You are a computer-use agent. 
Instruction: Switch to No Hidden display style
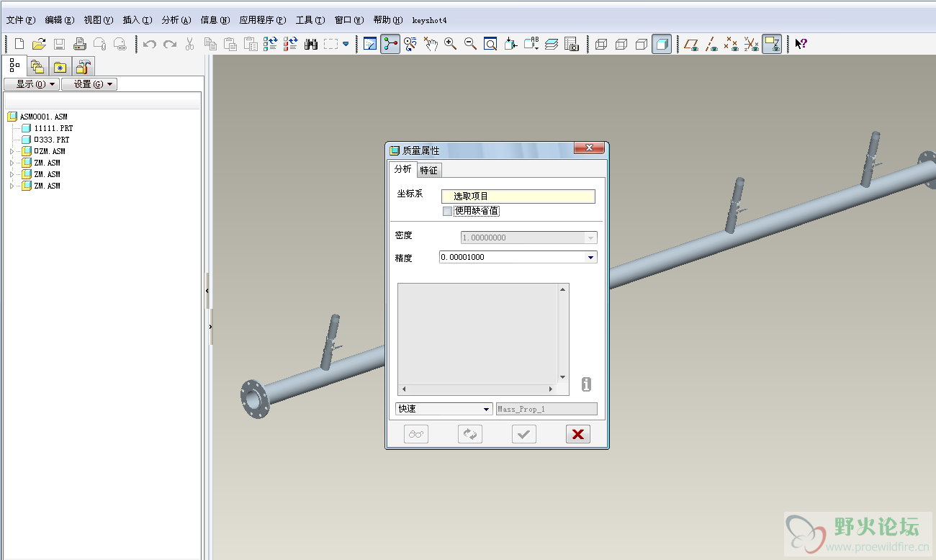pyautogui.click(x=642, y=44)
